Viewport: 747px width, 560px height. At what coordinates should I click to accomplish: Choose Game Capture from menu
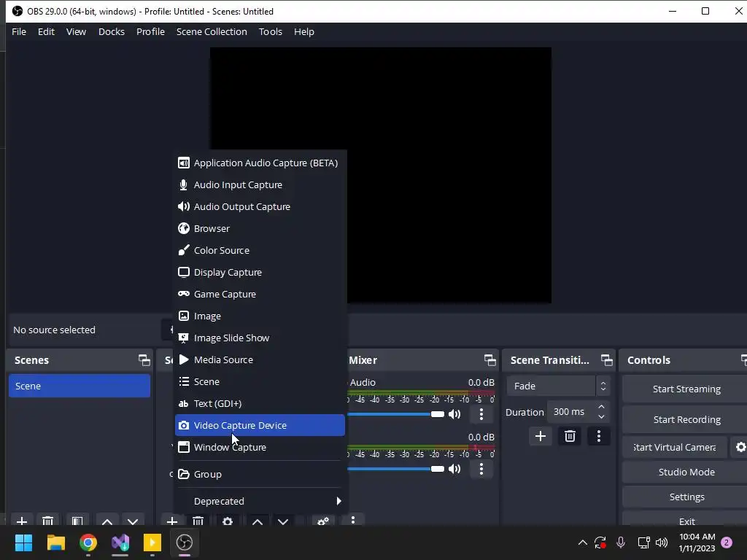pyautogui.click(x=260, y=295)
